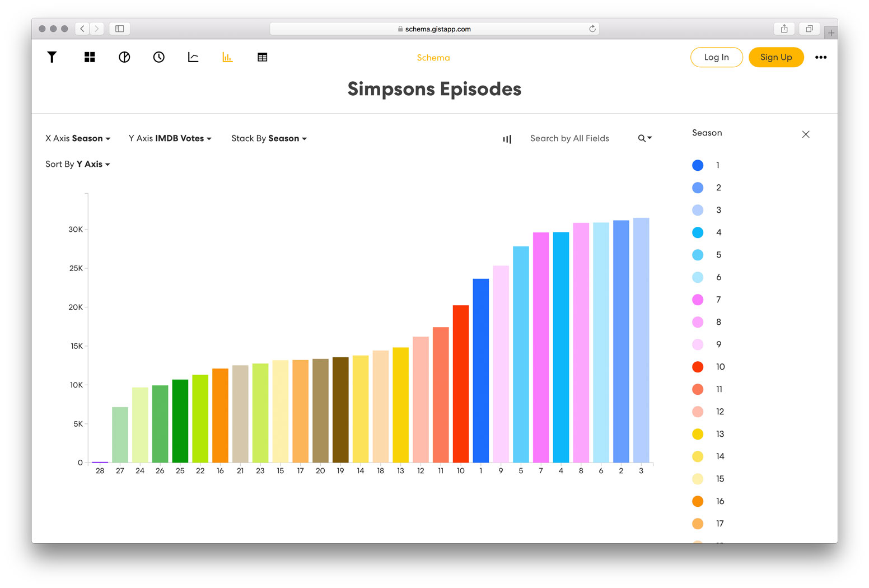Screen dimensions: 869x588
Task: Click the season 10 red bar
Action: (461, 384)
